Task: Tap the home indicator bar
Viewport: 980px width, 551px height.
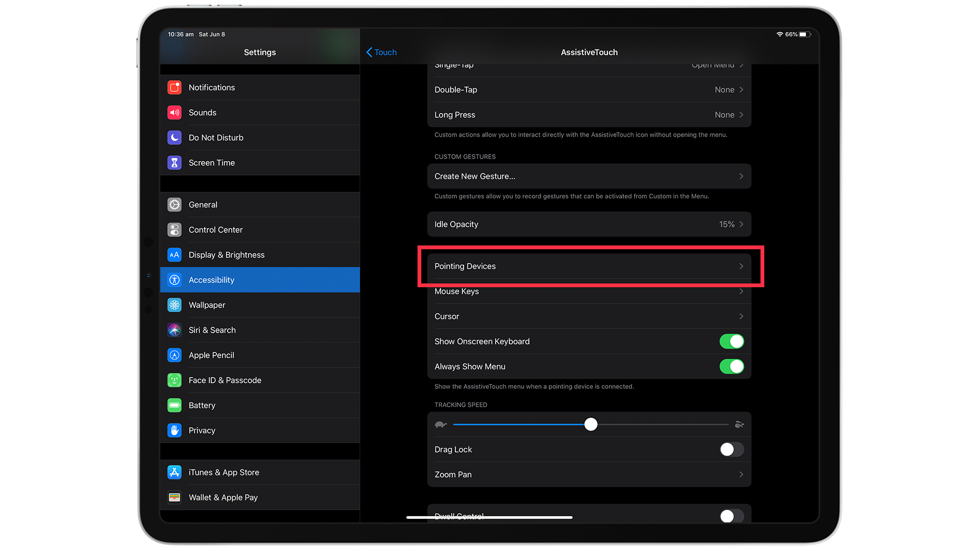Action: click(x=489, y=517)
